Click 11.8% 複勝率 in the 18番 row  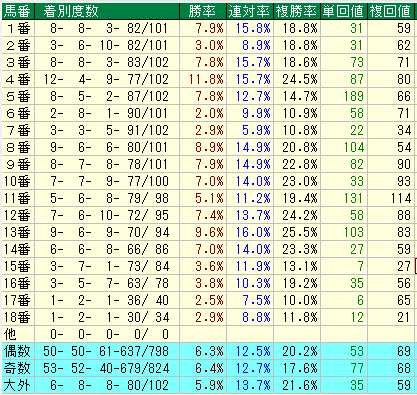(x=300, y=317)
